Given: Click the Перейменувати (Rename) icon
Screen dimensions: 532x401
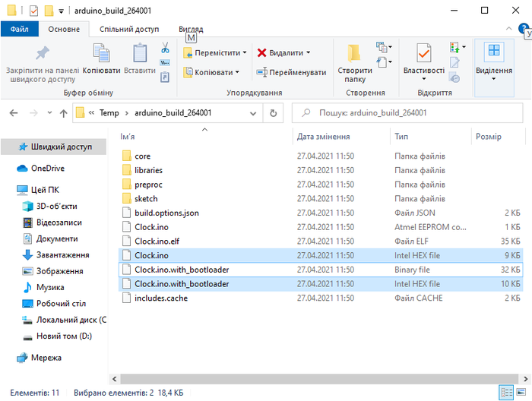Looking at the screenshot, I should coord(262,73).
